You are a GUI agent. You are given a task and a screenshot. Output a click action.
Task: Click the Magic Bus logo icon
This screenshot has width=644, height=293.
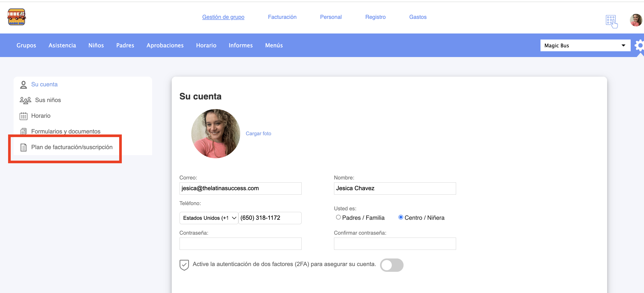(x=16, y=17)
